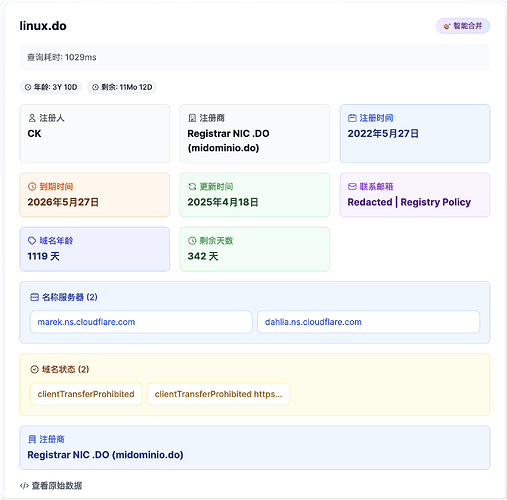The height and width of the screenshot is (500, 507).
Task: Click the 剩余 11Mo 12D remaining badge
Action: click(x=122, y=87)
